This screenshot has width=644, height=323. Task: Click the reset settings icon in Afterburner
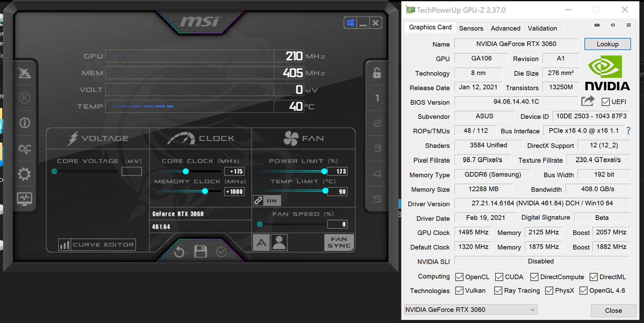point(179,252)
